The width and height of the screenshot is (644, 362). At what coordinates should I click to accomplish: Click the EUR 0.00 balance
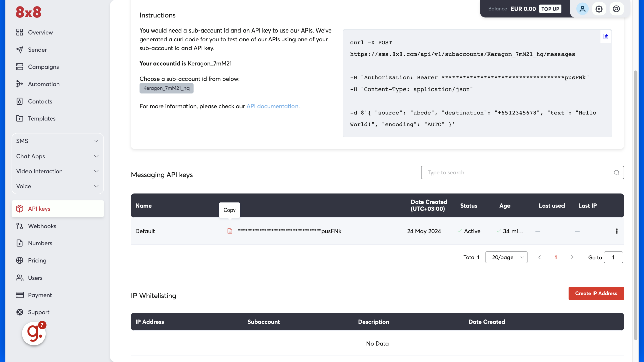[523, 9]
